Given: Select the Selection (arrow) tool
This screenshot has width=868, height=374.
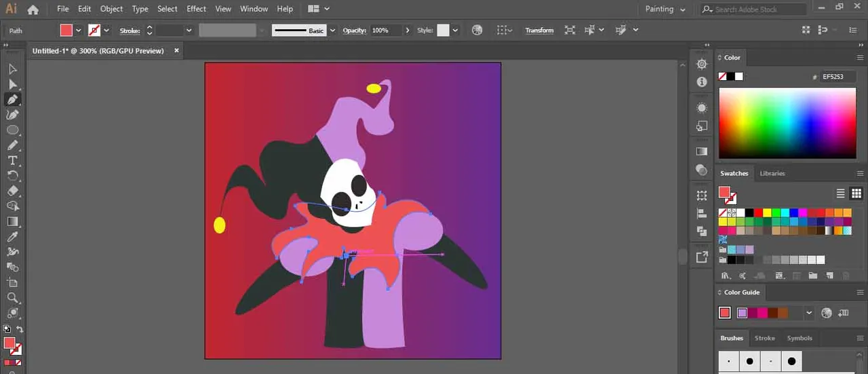Looking at the screenshot, I should click(x=12, y=69).
